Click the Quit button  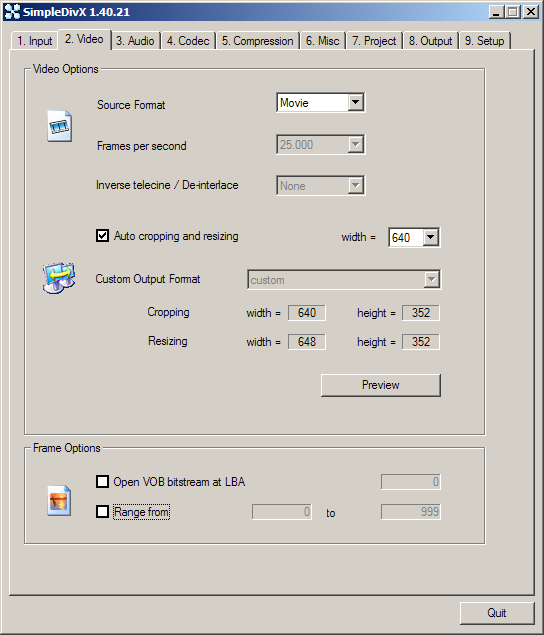pyautogui.click(x=497, y=613)
